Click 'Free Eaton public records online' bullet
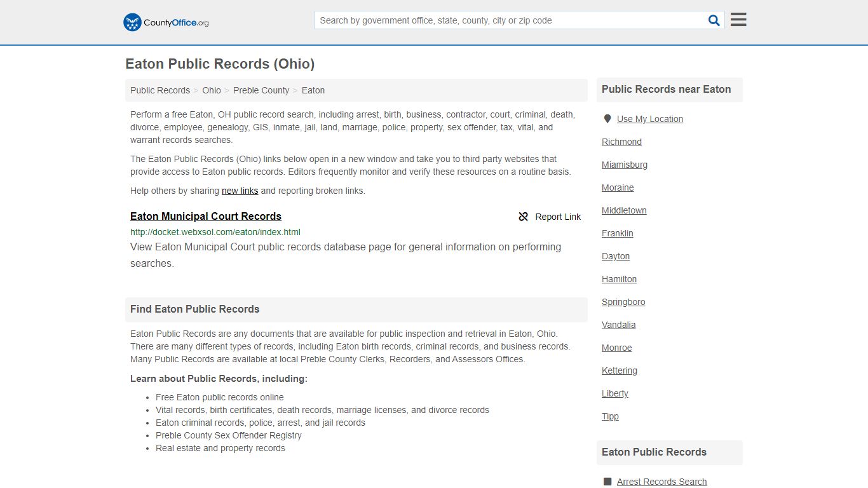This screenshot has height=488, width=868. pyautogui.click(x=220, y=397)
